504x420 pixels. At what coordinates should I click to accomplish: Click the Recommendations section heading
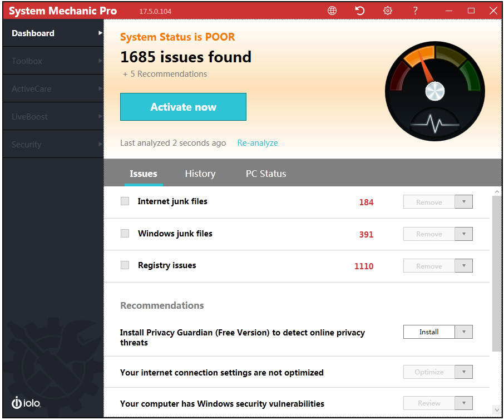pos(162,305)
